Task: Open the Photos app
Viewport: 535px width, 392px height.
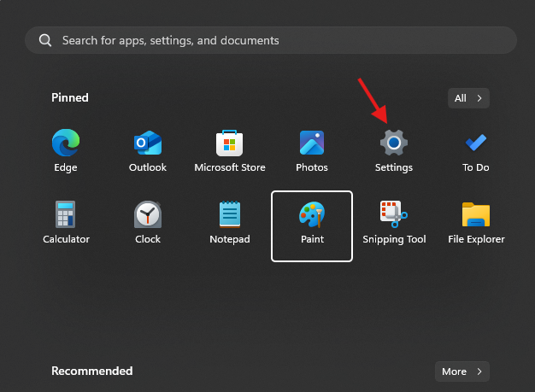Action: coord(312,143)
